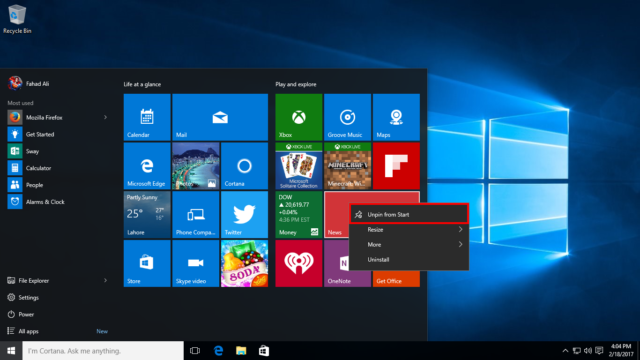This screenshot has height=360, width=640.
Task: Select Unpin from Start
Action: pos(409,214)
